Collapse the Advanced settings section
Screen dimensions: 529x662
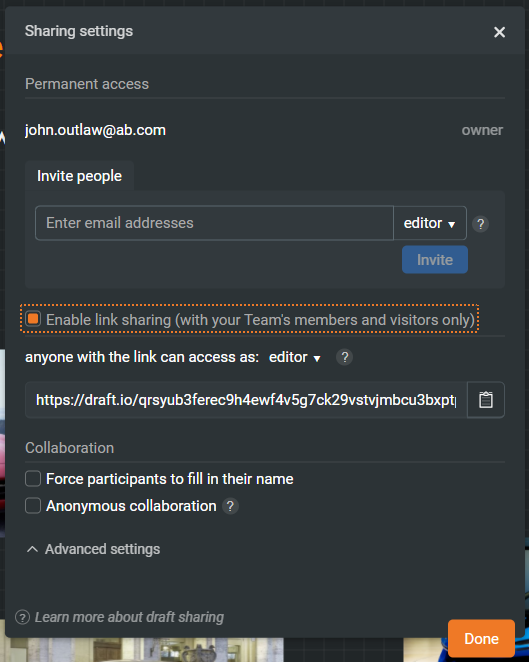point(93,549)
